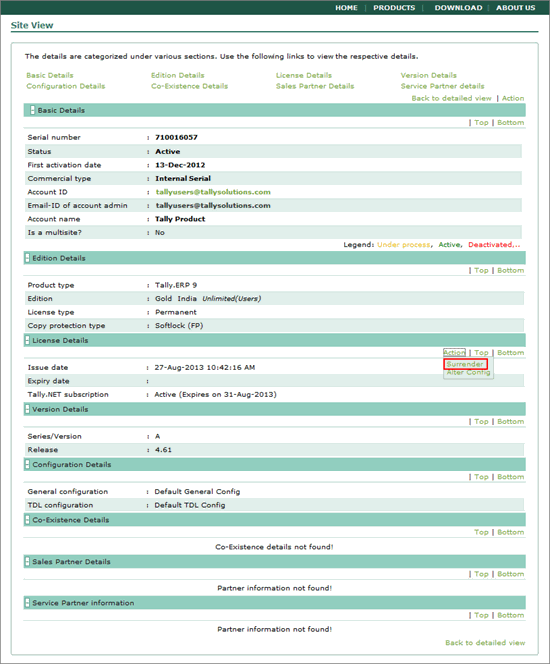Viewport: 550px width, 664px height.
Task: Click upper Back to detailed view link
Action: pos(451,98)
